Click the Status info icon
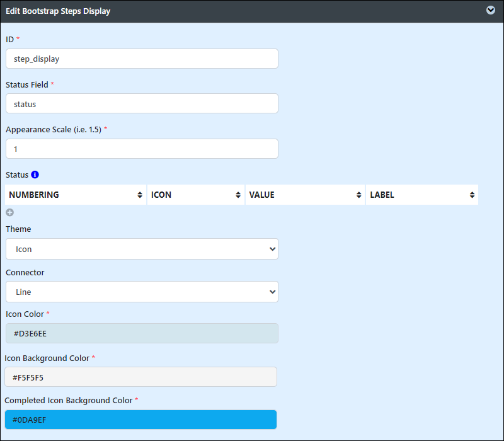Image resolution: width=504 pixels, height=441 pixels. pos(35,175)
